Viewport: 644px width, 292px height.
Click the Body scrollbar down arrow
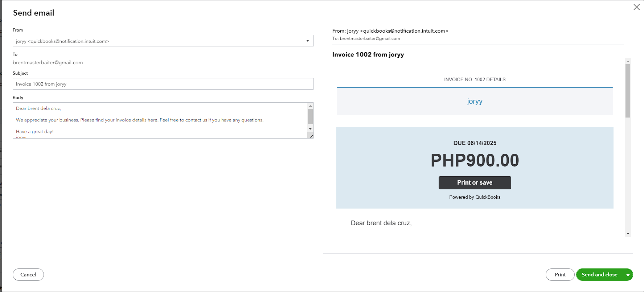coord(310,129)
